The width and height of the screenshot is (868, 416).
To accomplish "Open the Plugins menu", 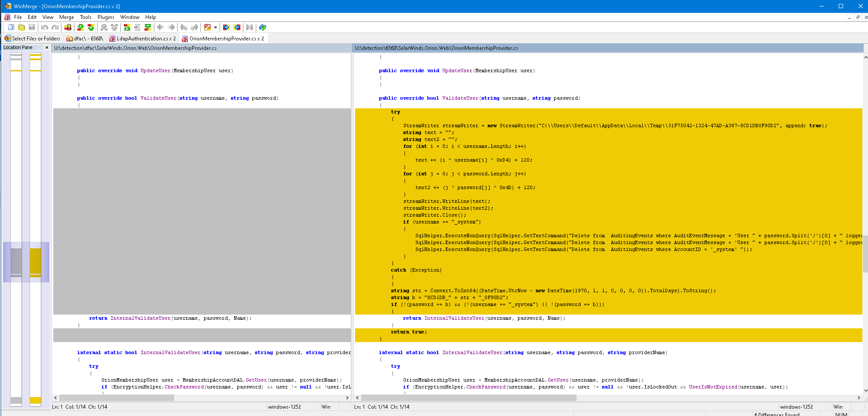I will pos(106,17).
